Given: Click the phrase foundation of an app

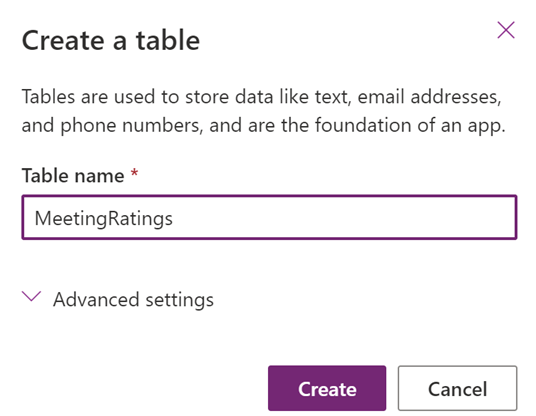Looking at the screenshot, I should (410, 125).
